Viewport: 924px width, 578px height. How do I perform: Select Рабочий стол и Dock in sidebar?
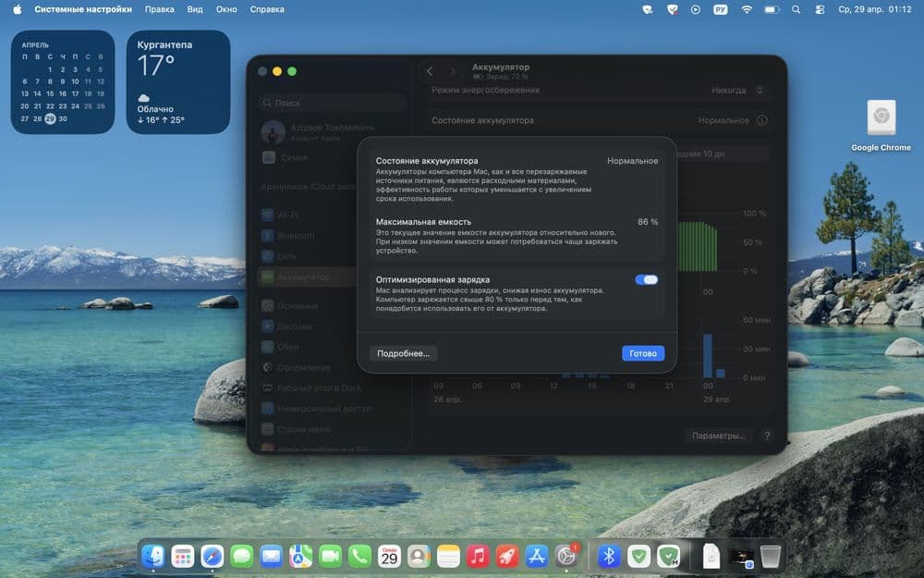coord(332,388)
